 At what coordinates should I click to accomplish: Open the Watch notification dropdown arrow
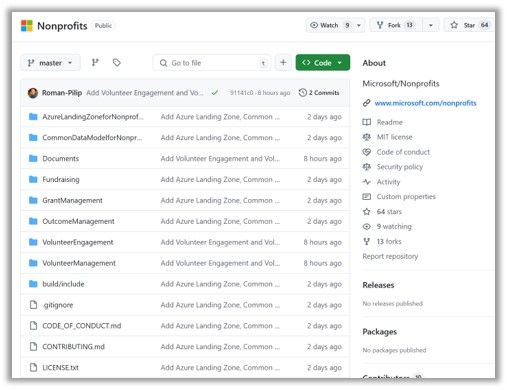coord(359,25)
